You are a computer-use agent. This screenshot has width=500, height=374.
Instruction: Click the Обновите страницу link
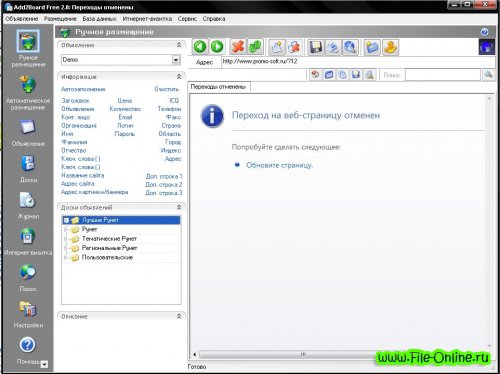pos(279,165)
